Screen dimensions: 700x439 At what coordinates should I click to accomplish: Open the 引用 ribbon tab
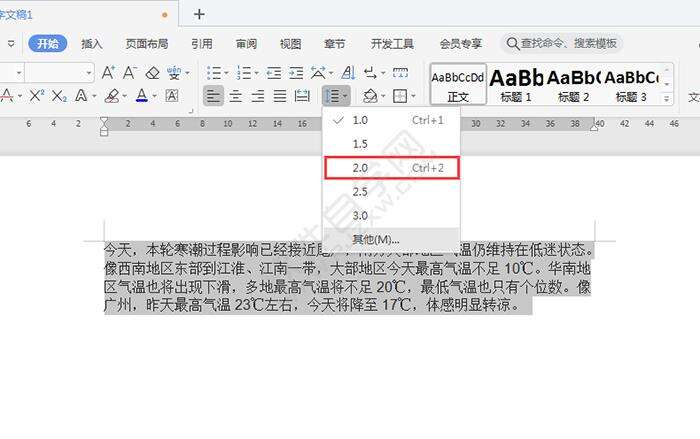click(202, 44)
